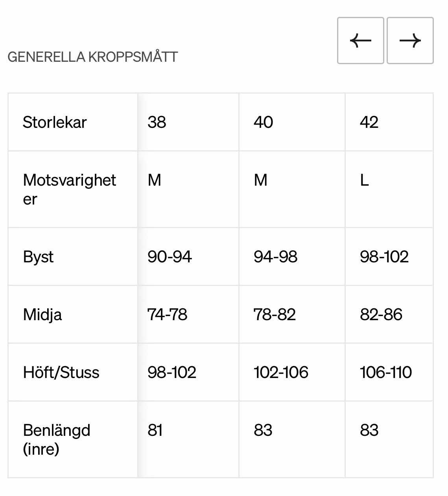
Task: Click waist value 82-86
Action: (381, 315)
